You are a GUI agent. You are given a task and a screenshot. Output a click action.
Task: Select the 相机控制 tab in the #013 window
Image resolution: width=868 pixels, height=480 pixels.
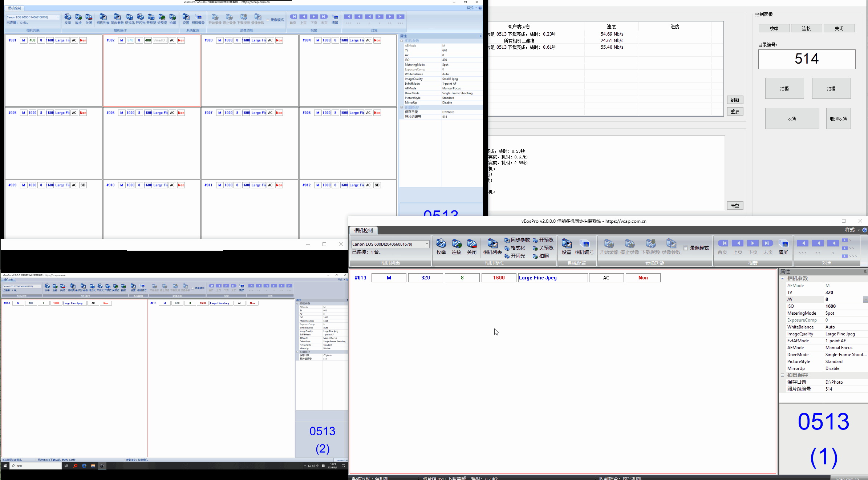point(363,230)
